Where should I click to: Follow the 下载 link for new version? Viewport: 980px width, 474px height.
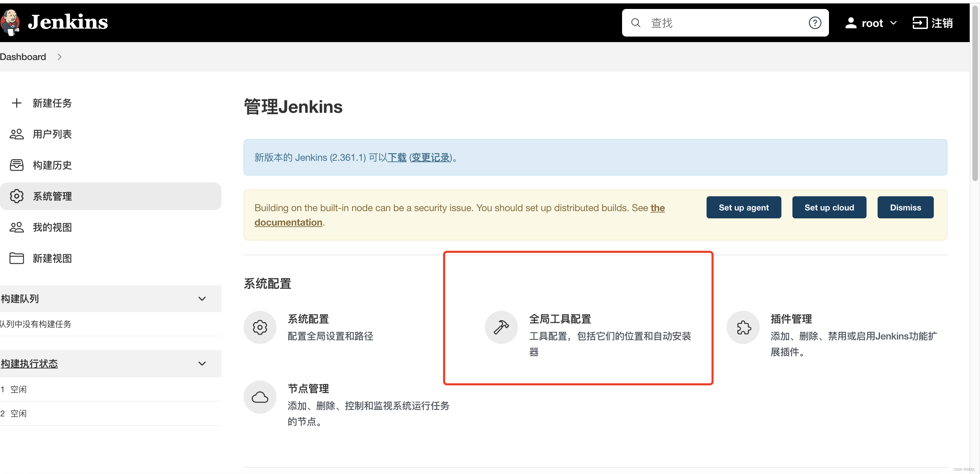pyautogui.click(x=397, y=157)
